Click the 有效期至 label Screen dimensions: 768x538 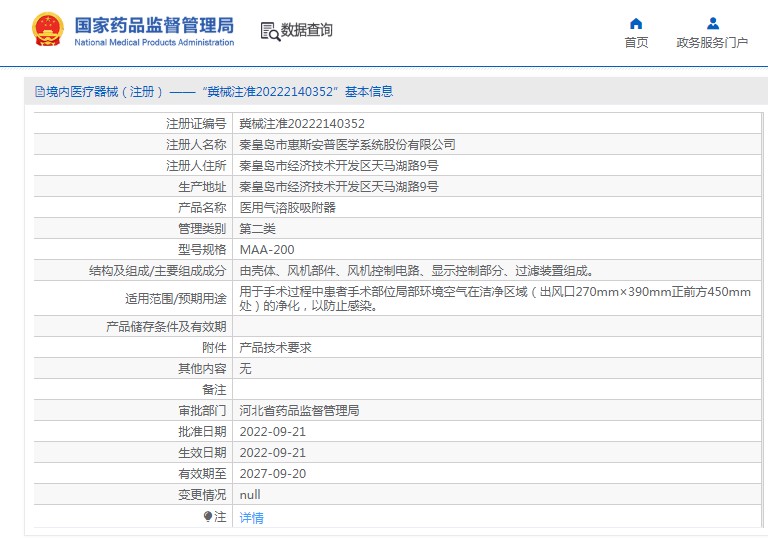pyautogui.click(x=202, y=474)
